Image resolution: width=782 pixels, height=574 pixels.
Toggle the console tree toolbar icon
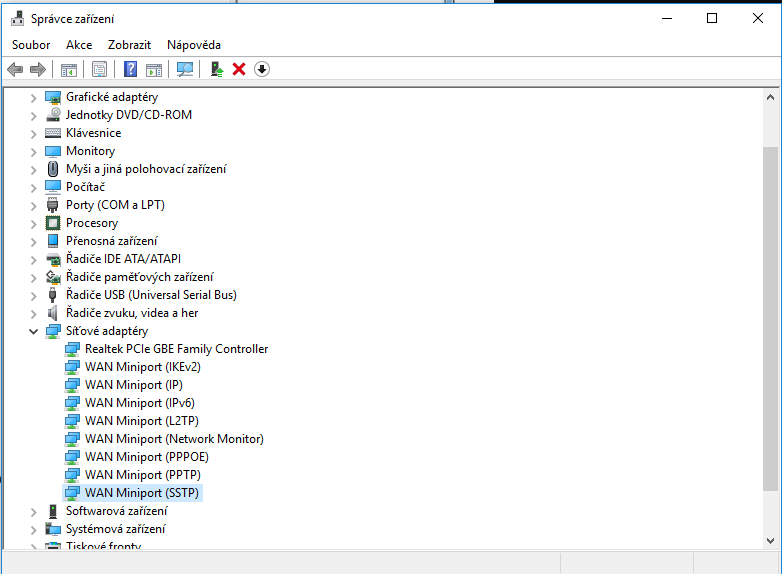point(69,69)
